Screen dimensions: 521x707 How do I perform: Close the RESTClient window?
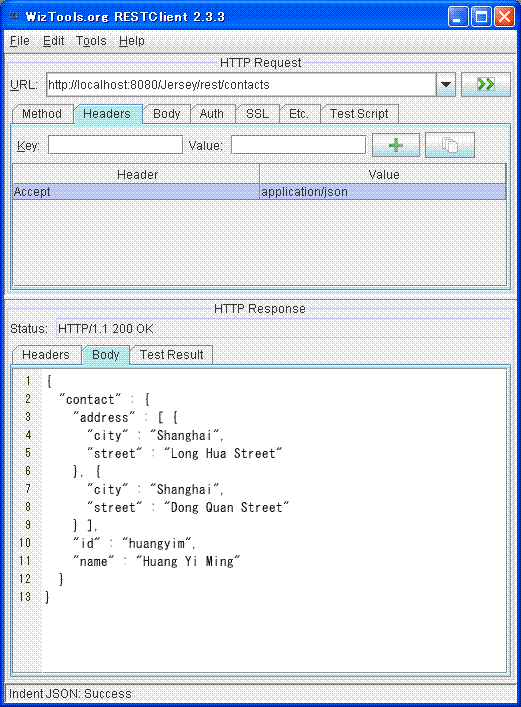click(504, 17)
